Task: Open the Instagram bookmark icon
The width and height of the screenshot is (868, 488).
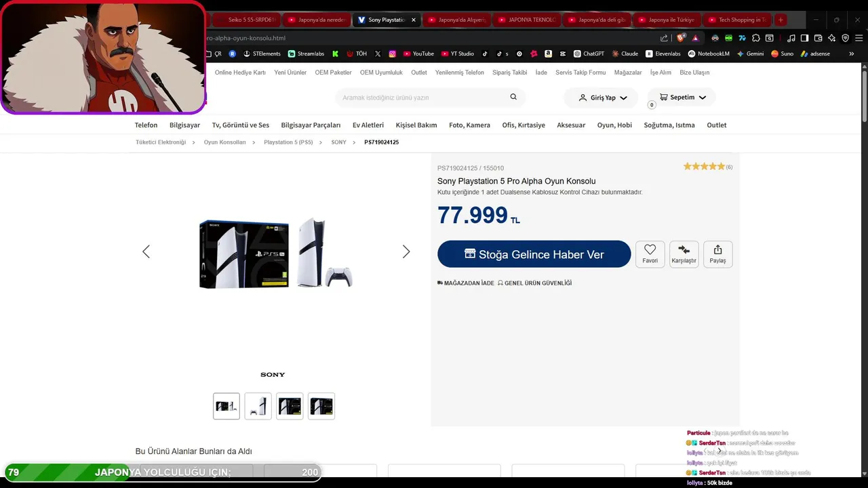Action: coord(392,54)
